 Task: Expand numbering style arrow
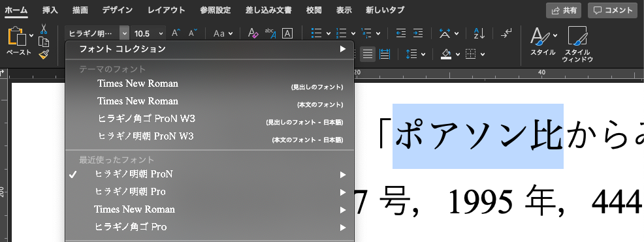click(x=353, y=34)
